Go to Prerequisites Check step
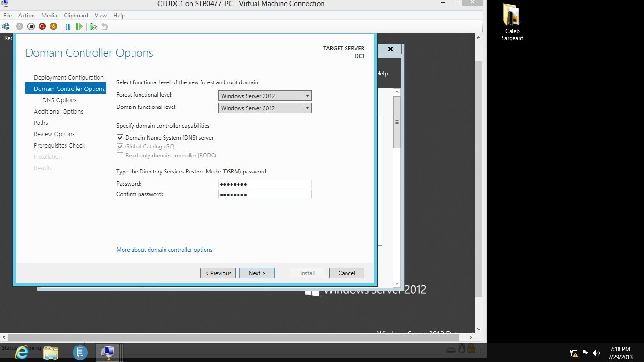Screen dimensions: 644x362 coord(59,146)
